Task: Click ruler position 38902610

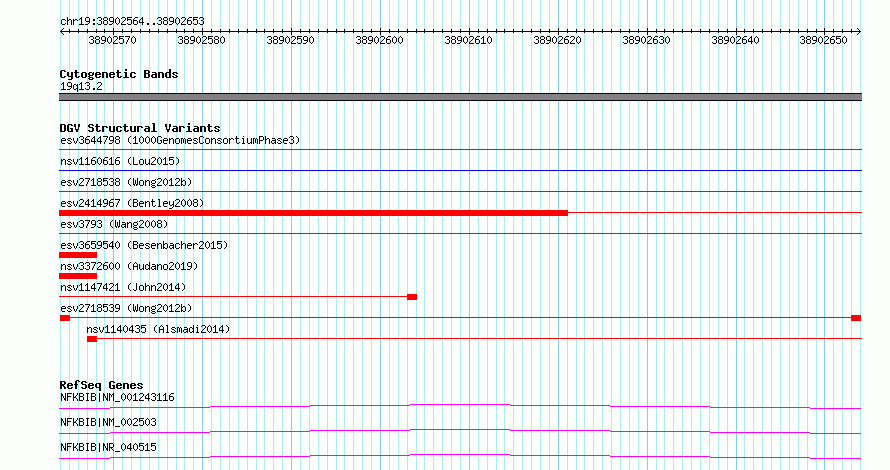Action: coord(468,40)
